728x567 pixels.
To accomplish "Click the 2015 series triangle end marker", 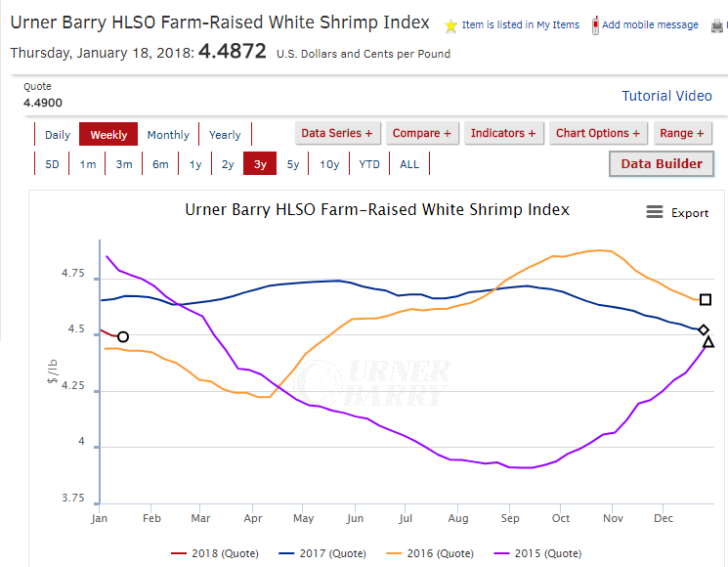I will (x=708, y=343).
